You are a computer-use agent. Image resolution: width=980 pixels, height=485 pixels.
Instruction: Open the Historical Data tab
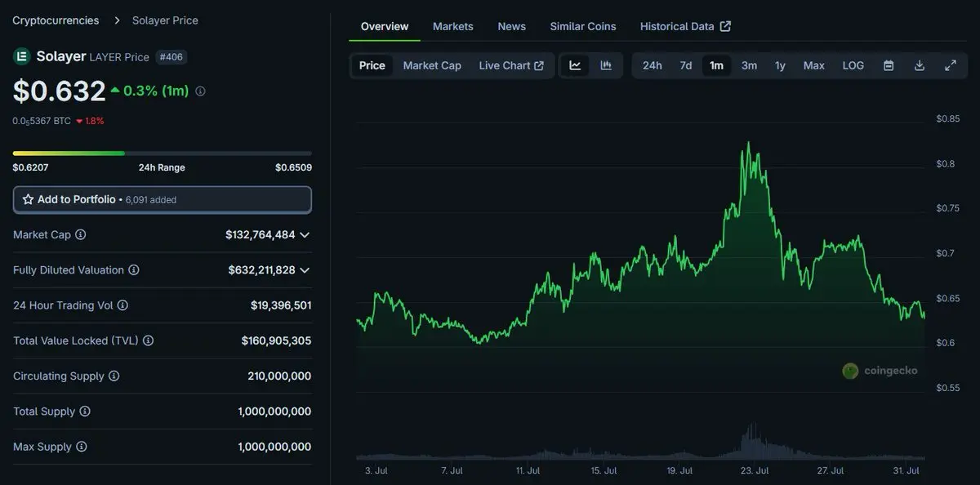pos(685,26)
